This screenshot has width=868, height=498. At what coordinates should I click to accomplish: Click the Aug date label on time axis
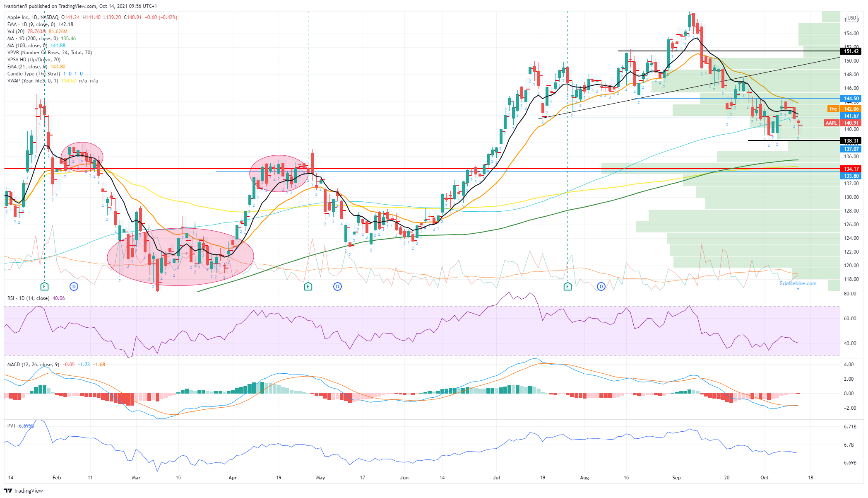click(584, 478)
